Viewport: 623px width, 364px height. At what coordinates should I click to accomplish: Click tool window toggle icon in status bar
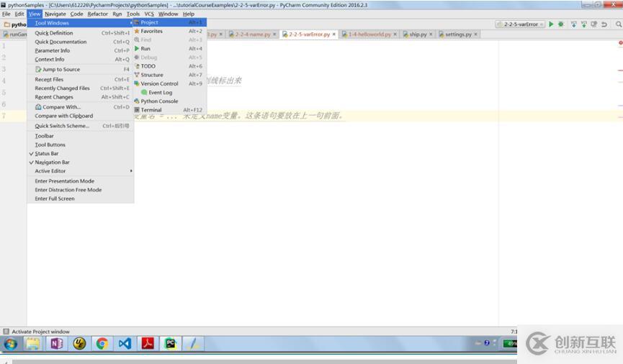[6, 332]
